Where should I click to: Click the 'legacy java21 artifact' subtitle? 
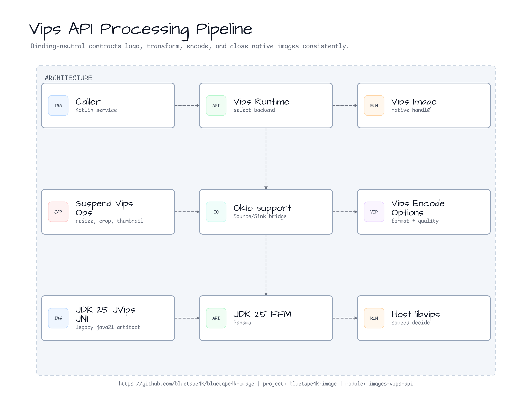pyautogui.click(x=108, y=327)
